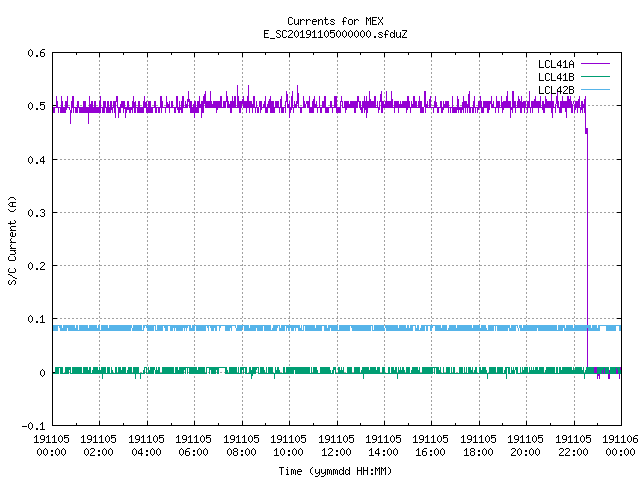This screenshot has height=480, width=640.
Task: Select the LCL42B legend label
Action: (x=556, y=90)
